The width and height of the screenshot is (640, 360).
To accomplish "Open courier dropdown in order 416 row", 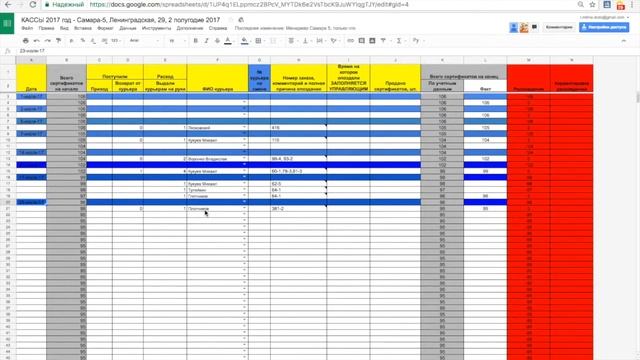I will tap(244, 128).
